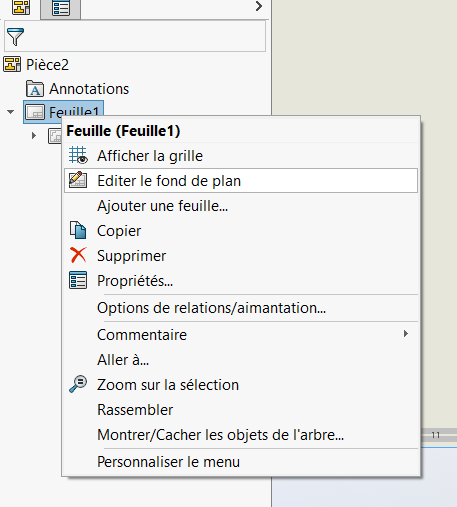Open the PropertyManager tab icon

pyautogui.click(x=61, y=8)
